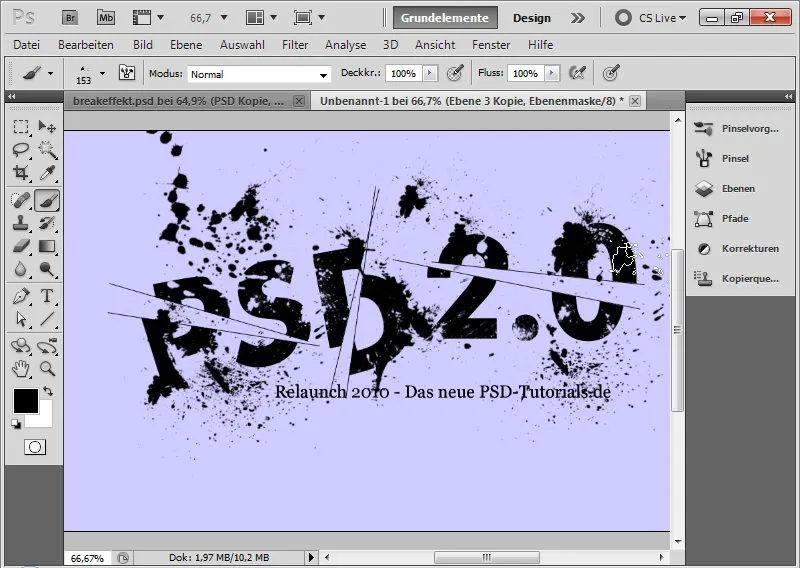This screenshot has width=800, height=568.
Task: Select the Clone Stamp tool
Action: tap(21, 223)
